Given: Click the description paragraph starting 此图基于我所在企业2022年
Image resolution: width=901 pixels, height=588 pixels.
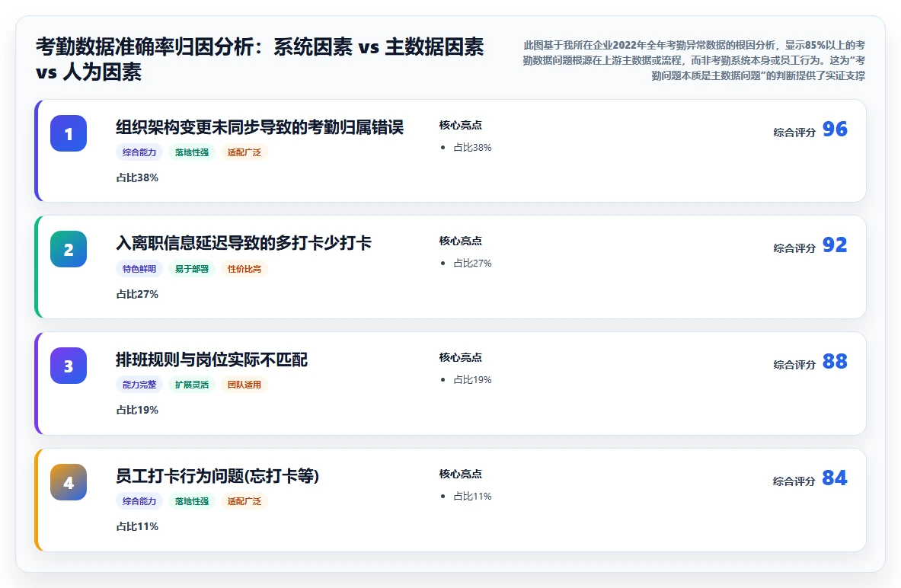Looking at the screenshot, I should click(694, 59).
